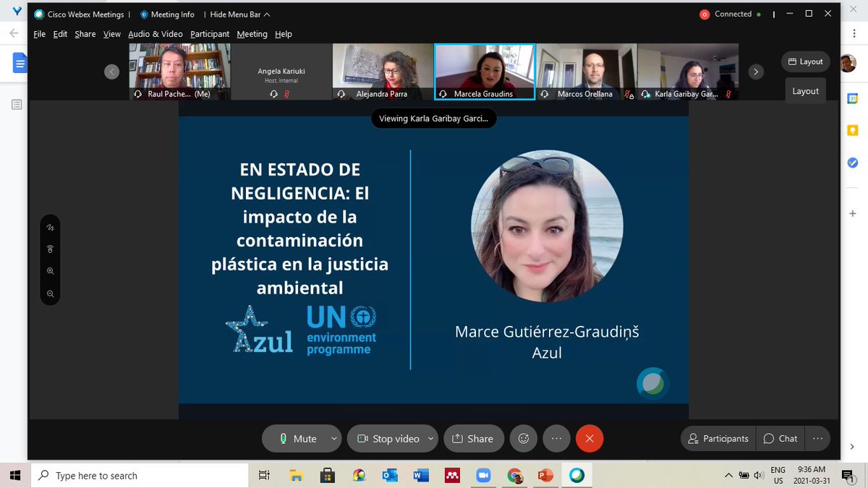Viewport: 868px width, 488px height.
Task: Select Marcos Orellana's video thumbnail
Action: 587,72
